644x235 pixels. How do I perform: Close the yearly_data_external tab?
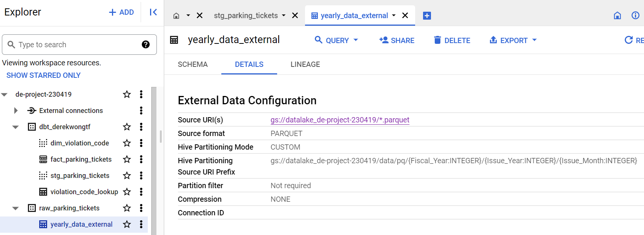click(405, 15)
